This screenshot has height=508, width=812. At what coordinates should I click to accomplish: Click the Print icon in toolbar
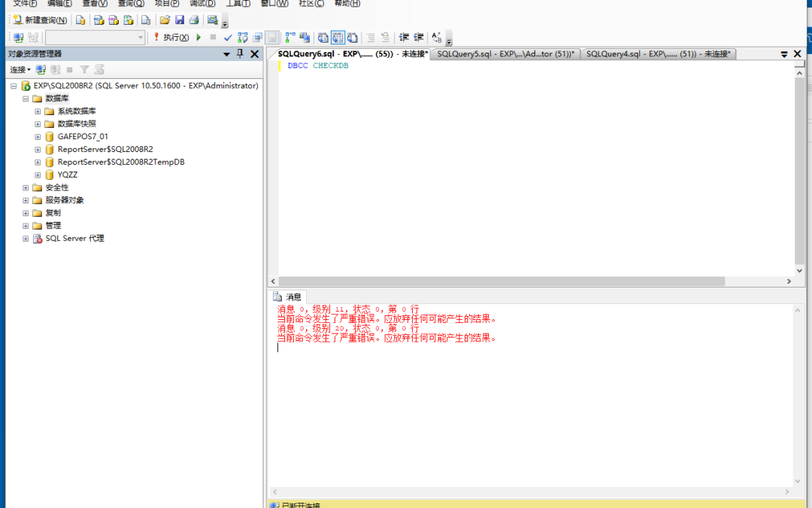point(194,20)
